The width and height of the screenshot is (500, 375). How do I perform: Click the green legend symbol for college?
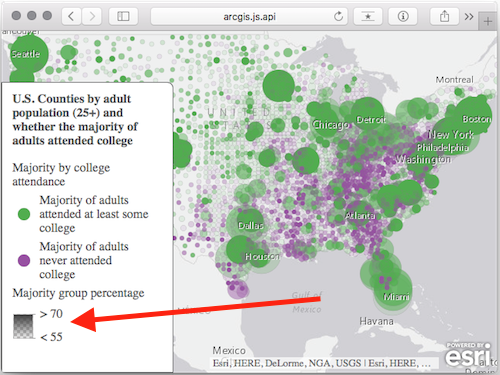point(24,214)
